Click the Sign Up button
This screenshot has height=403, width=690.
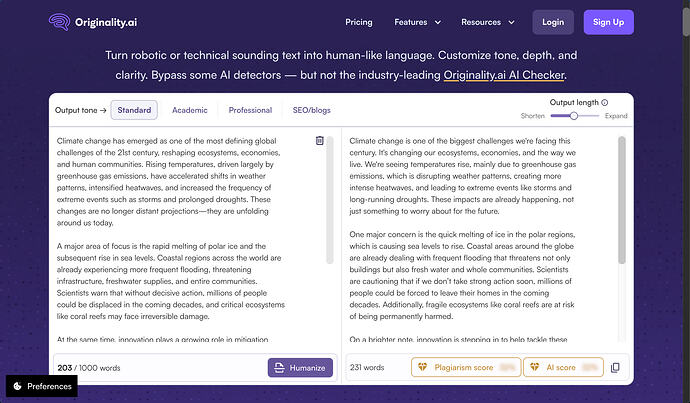(x=609, y=22)
